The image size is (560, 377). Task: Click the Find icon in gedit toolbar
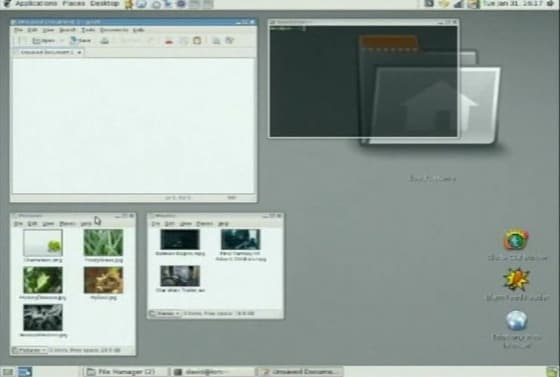point(216,41)
